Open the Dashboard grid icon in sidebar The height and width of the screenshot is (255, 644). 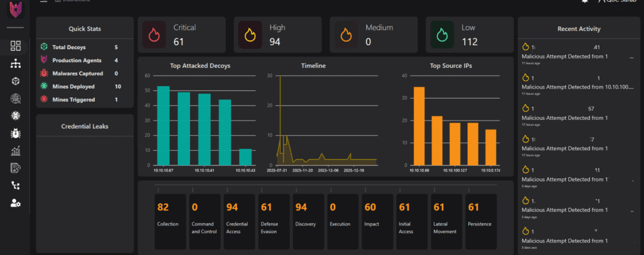16,46
